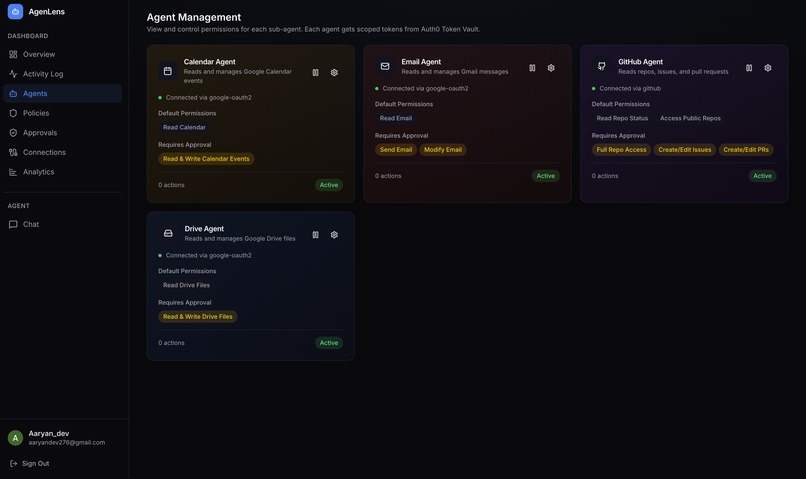
Task: Click the Calendar Agent calendar icon
Action: click(168, 71)
